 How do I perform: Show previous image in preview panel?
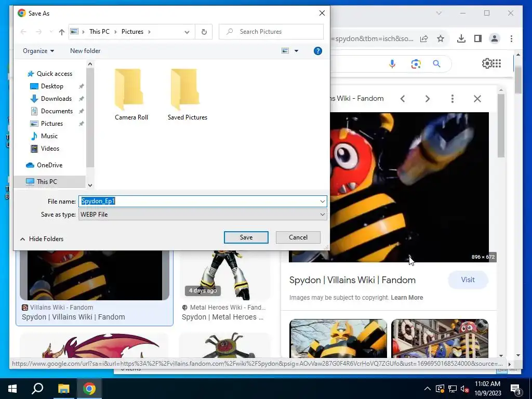point(403,99)
